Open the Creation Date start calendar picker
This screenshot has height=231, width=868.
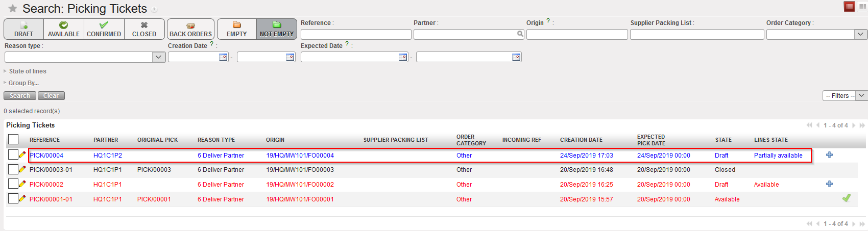[x=223, y=57]
